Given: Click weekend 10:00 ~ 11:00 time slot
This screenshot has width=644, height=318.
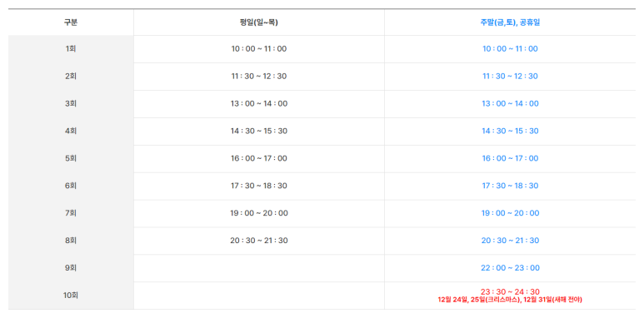Looking at the screenshot, I should point(510,49).
